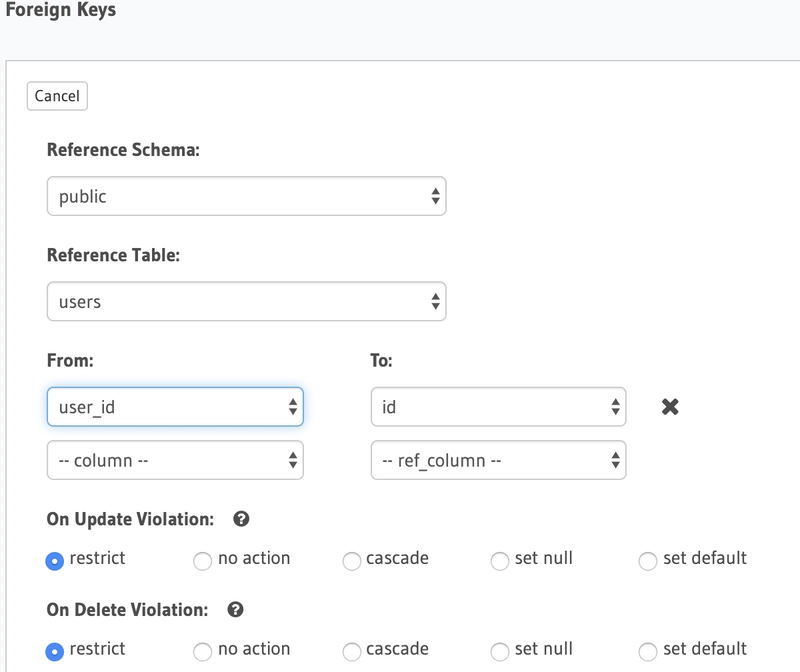The height and width of the screenshot is (672, 800).
Task: Select 'restrict' for On Update Violation
Action: point(56,561)
